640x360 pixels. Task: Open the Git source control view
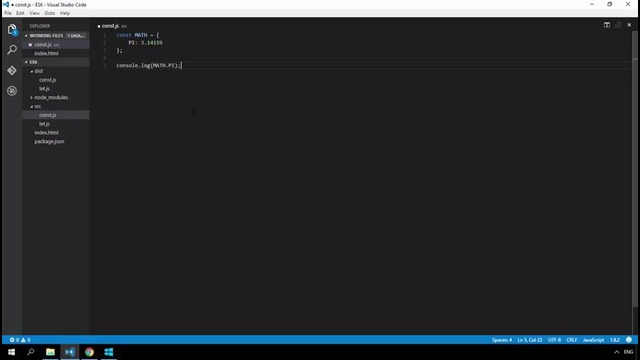coord(12,70)
